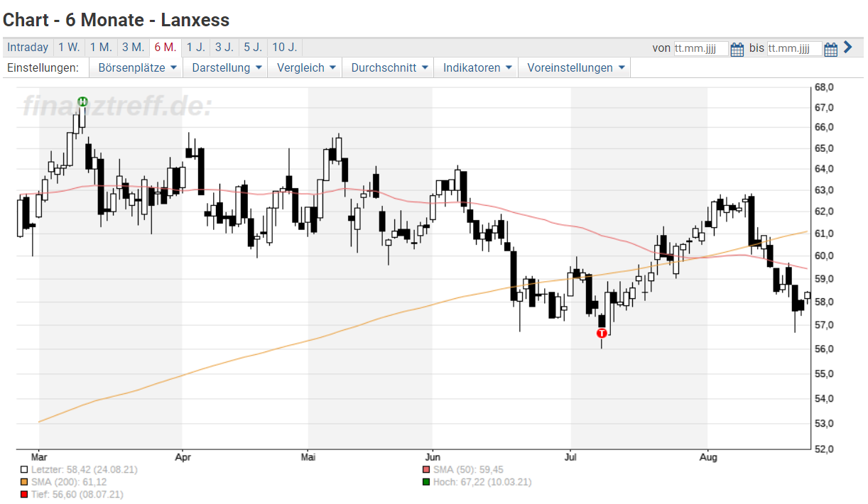This screenshot has height=504, width=868.
Task: Click the 'Jul' x-axis month label
Action: click(x=570, y=457)
